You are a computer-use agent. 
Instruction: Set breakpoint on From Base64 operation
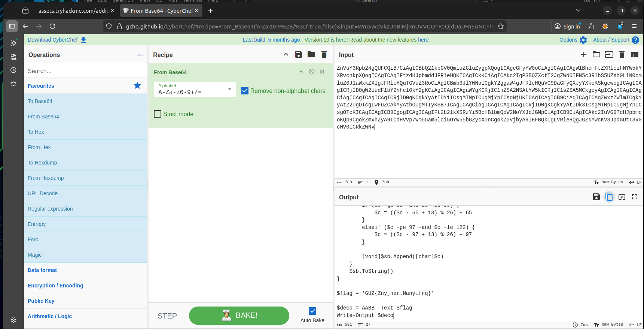[x=322, y=72]
